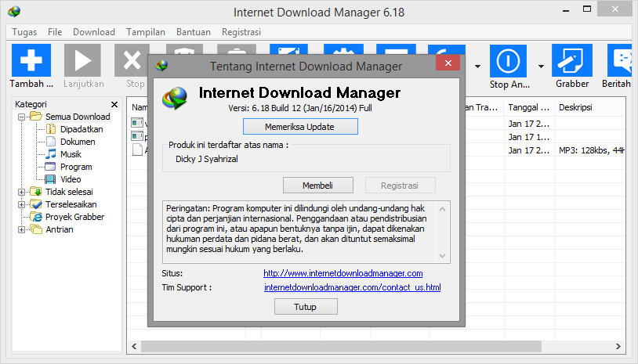The width and height of the screenshot is (638, 364).
Task: Close the Tentang Internet Download Manager dialog
Action: point(448,63)
